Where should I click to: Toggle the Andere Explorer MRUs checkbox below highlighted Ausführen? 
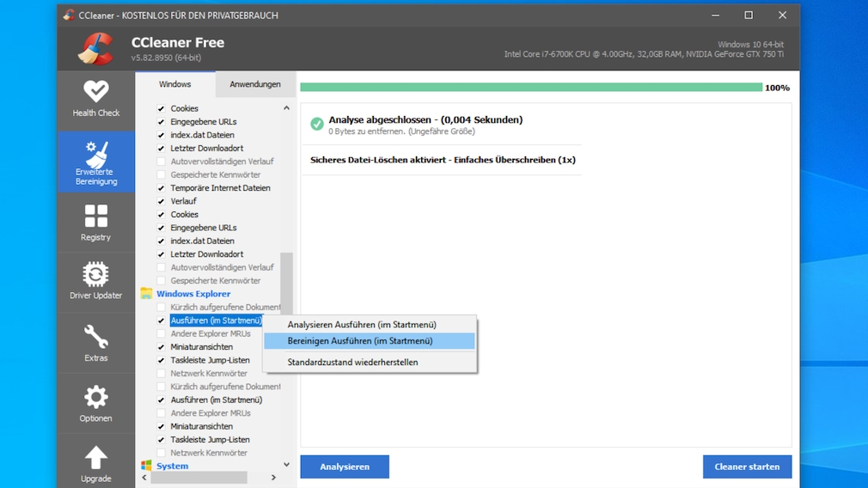pyautogui.click(x=161, y=333)
